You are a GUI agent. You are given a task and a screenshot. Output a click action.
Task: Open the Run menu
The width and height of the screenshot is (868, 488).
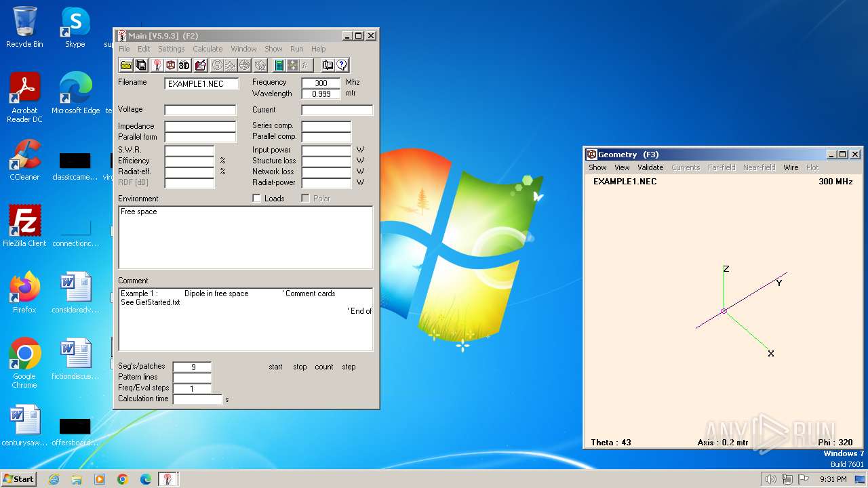click(296, 49)
